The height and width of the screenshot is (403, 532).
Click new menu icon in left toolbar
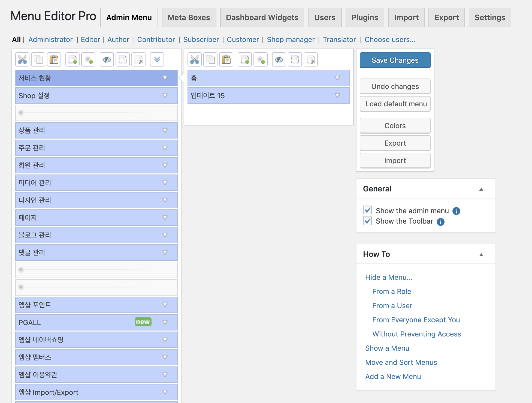point(72,59)
